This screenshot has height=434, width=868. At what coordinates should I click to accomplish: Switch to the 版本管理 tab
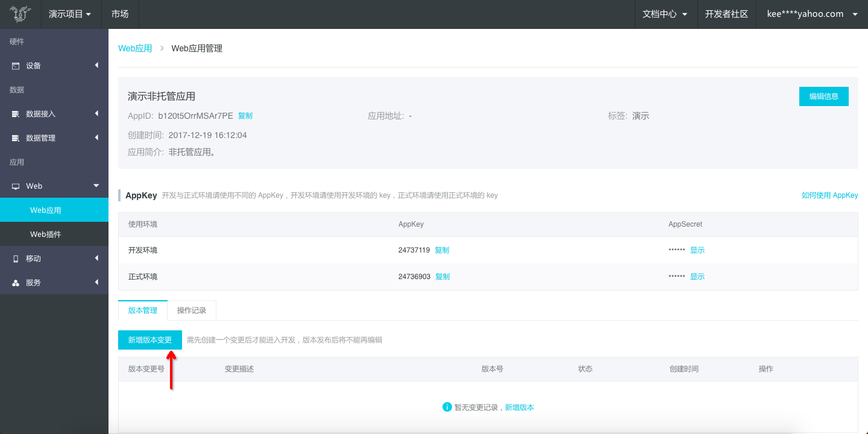[143, 310]
